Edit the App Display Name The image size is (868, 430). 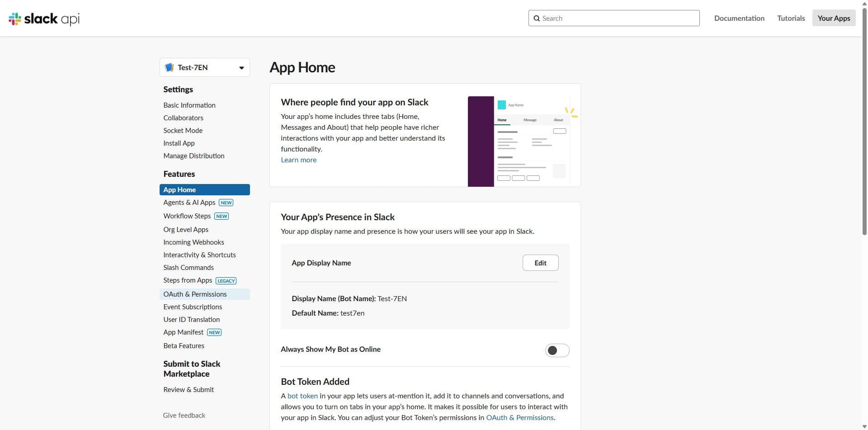coord(540,263)
